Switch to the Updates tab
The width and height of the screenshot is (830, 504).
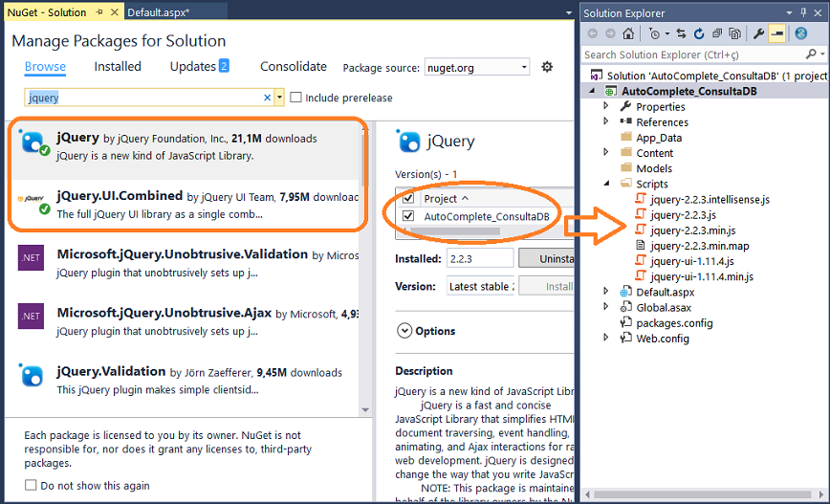(199, 66)
